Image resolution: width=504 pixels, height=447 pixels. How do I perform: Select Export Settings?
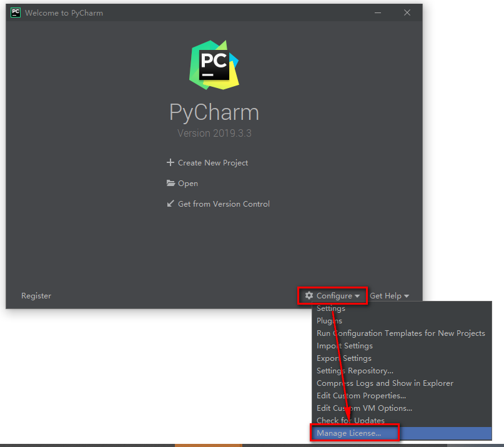(343, 358)
